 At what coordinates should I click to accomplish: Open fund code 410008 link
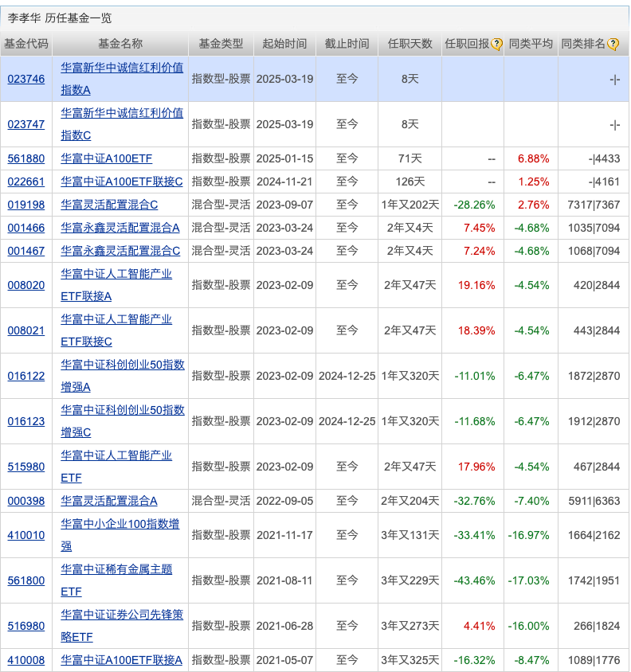pos(26,660)
